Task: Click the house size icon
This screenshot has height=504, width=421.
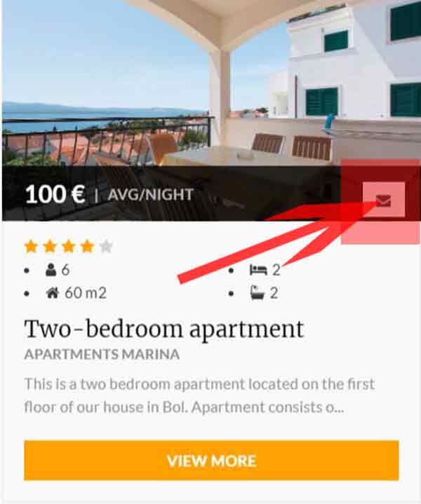Action: tap(52, 293)
